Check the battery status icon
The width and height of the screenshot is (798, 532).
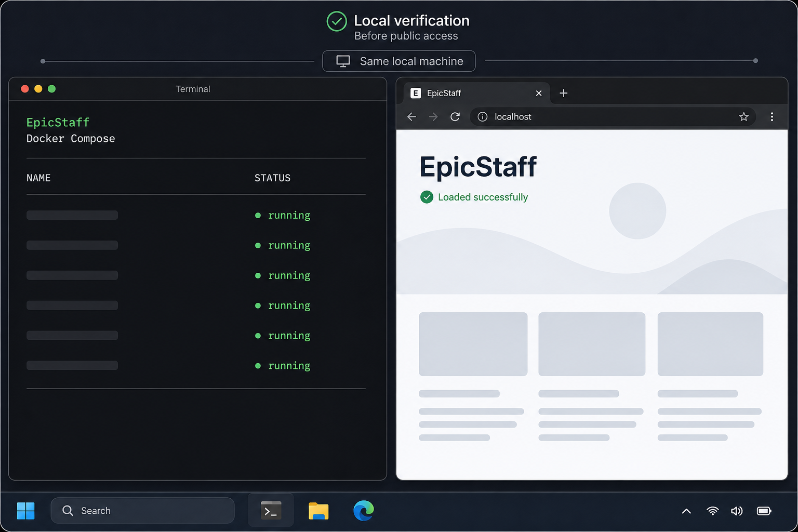click(764, 511)
